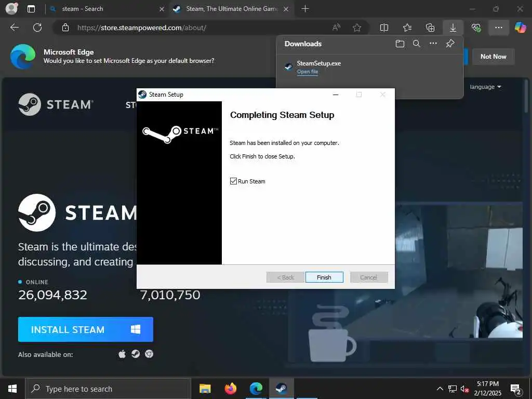Select the Chrome OS download icon
532x399 pixels.
(149, 354)
